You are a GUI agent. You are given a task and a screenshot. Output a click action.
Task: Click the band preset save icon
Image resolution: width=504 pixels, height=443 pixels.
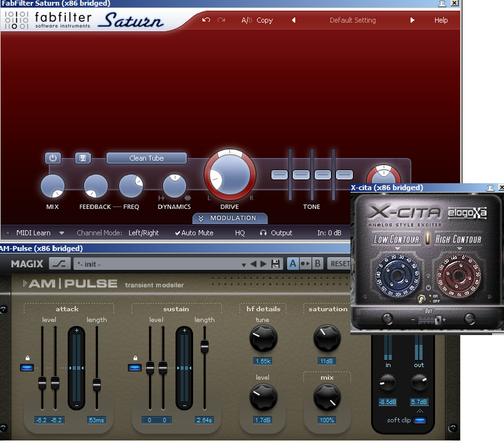[83, 158]
